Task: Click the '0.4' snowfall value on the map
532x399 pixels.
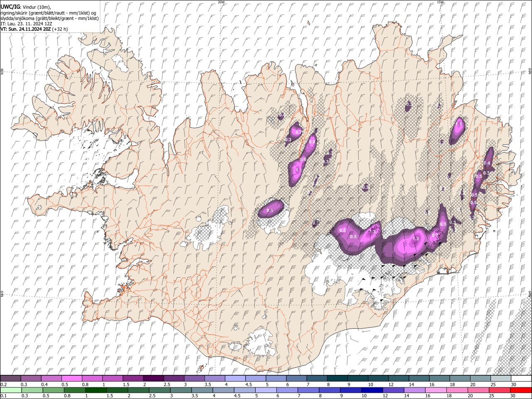Action: click(x=487, y=163)
